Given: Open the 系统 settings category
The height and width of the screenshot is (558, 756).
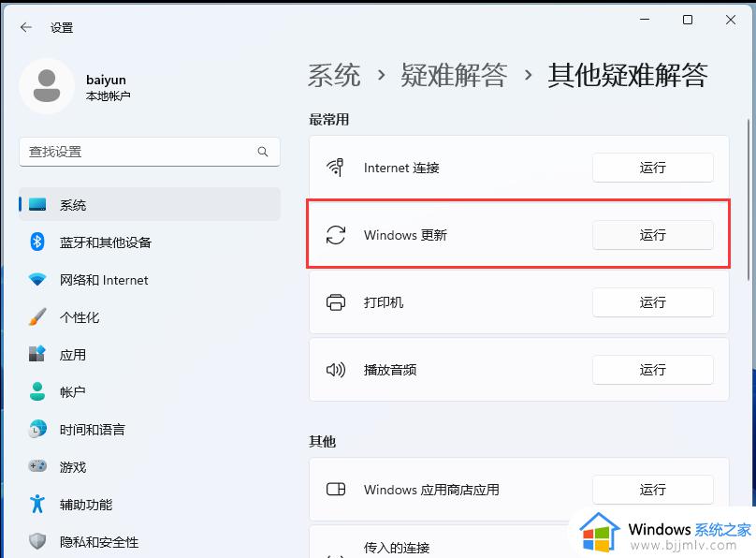Looking at the screenshot, I should click(150, 204).
